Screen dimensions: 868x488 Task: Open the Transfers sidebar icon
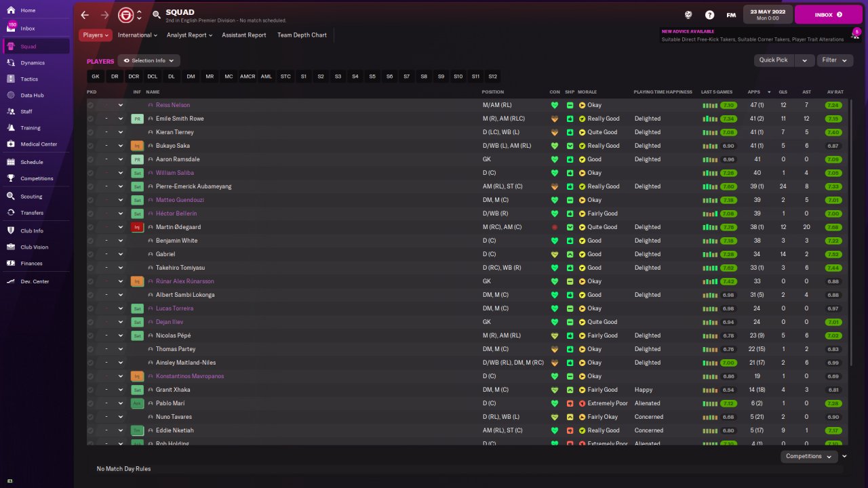coord(11,212)
